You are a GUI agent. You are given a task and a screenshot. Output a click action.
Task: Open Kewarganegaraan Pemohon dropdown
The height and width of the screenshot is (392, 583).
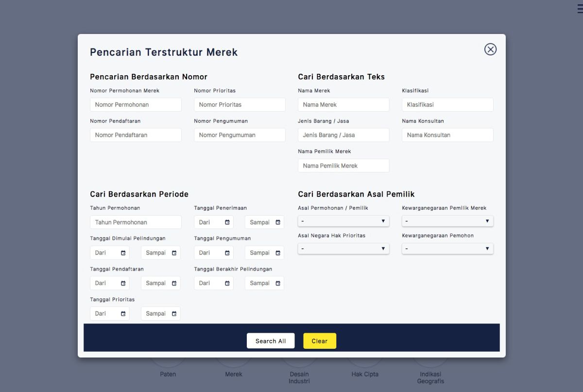tap(447, 249)
